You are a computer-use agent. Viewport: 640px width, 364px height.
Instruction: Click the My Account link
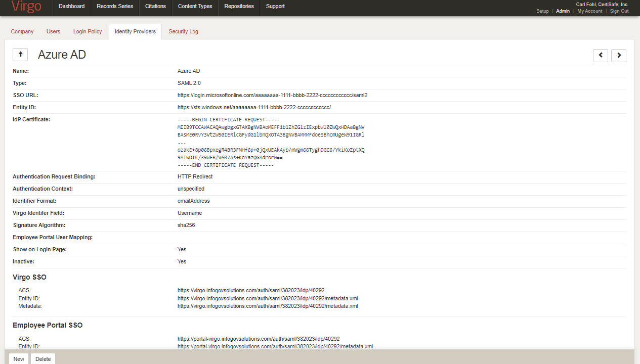590,11
